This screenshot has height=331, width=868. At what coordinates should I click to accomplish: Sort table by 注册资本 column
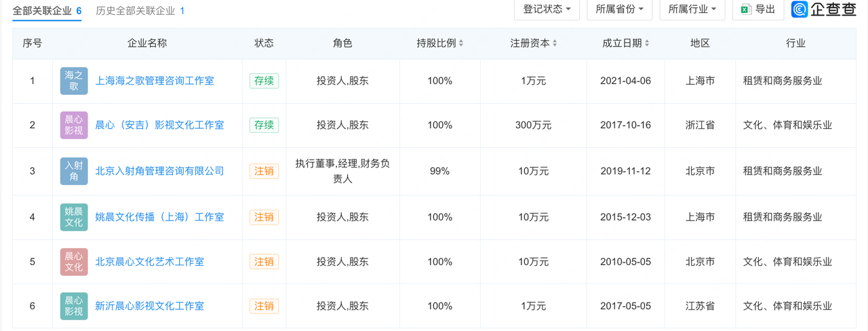pos(555,43)
